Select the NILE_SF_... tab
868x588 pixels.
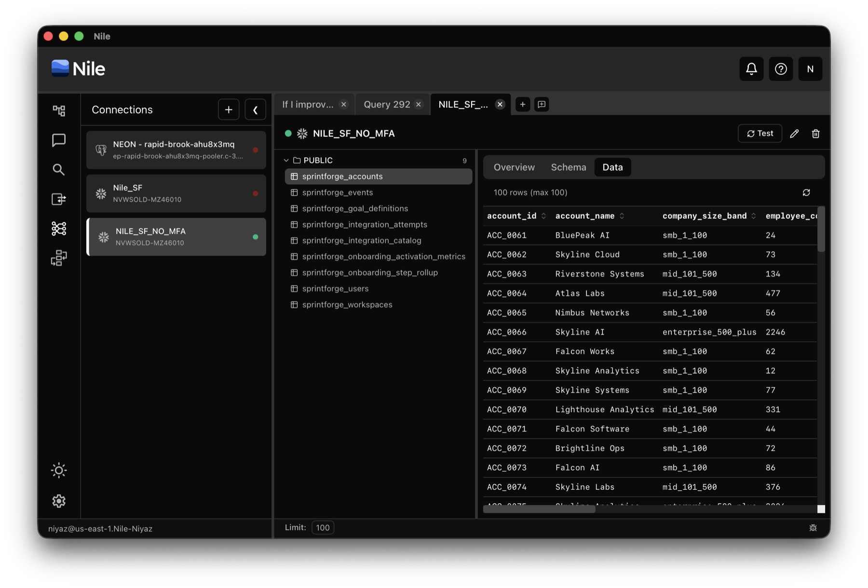point(463,105)
